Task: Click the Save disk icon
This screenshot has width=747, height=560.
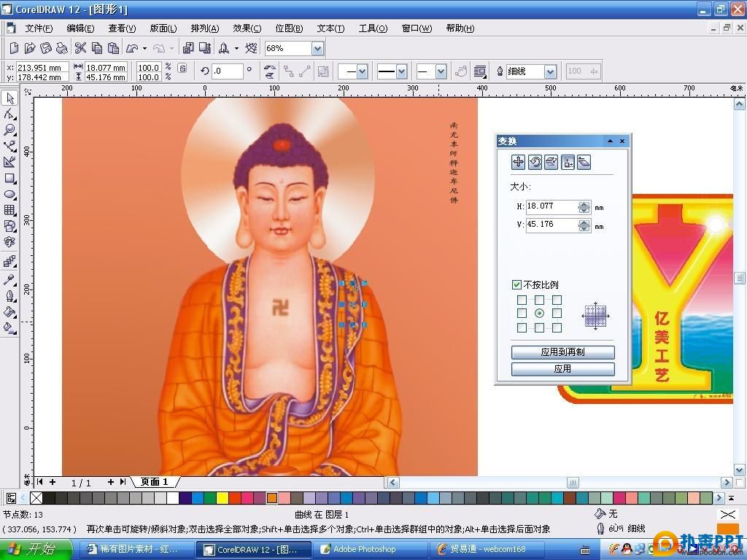Action: pos(46,48)
